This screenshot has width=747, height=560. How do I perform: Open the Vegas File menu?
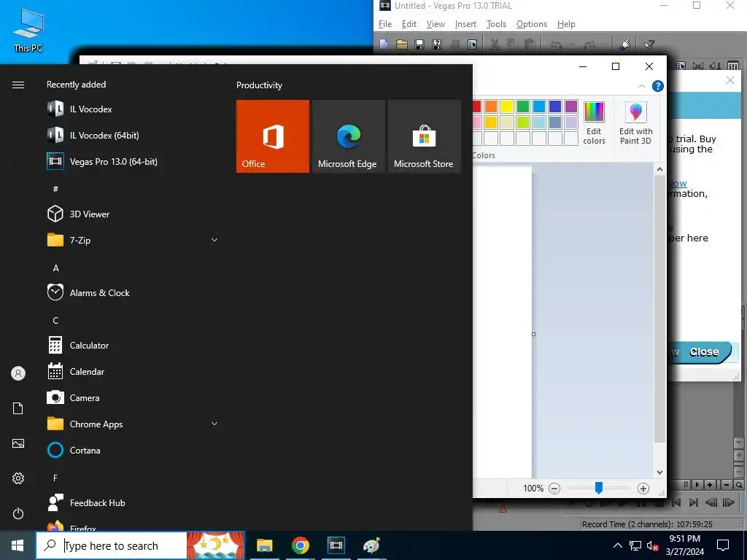tap(385, 24)
